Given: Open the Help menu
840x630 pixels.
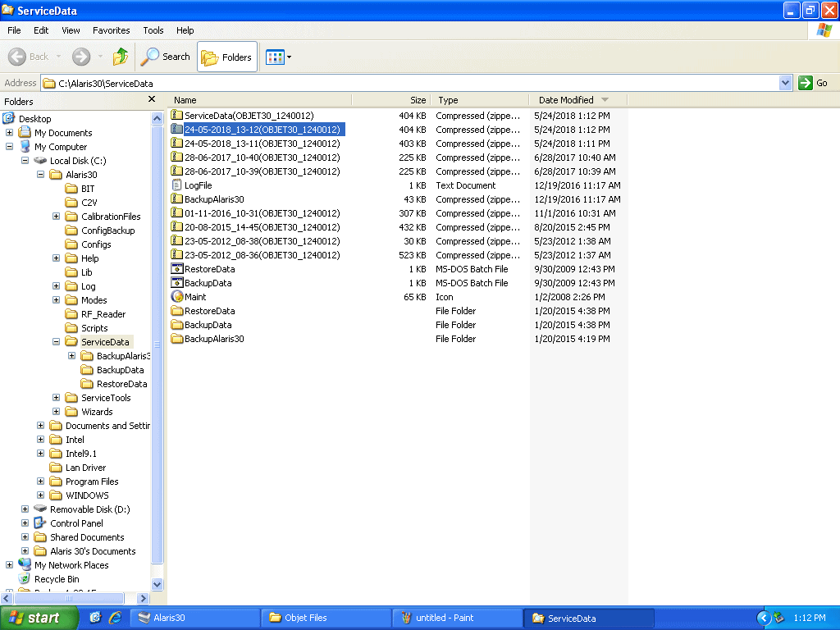Looking at the screenshot, I should click(185, 30).
